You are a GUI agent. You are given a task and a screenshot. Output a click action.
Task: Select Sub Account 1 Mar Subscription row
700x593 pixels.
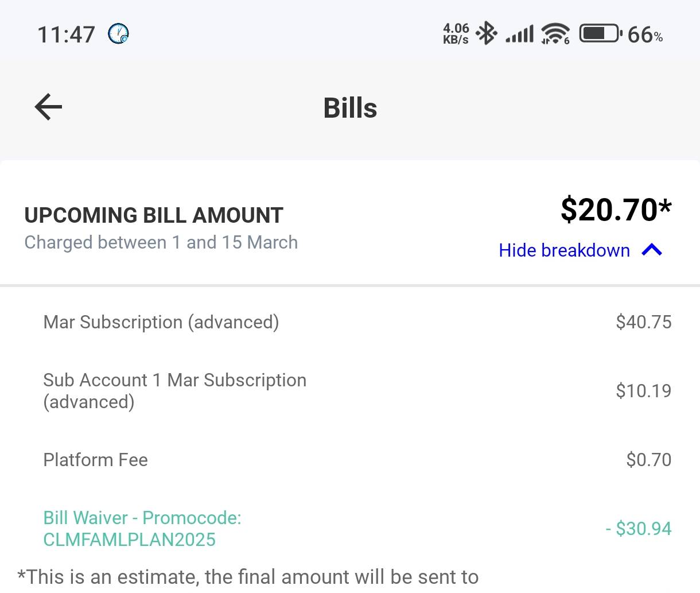pos(174,390)
